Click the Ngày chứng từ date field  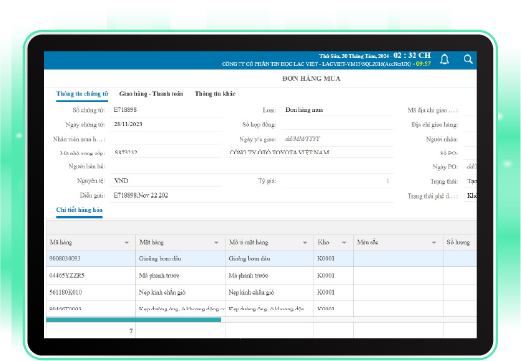[x=166, y=124]
